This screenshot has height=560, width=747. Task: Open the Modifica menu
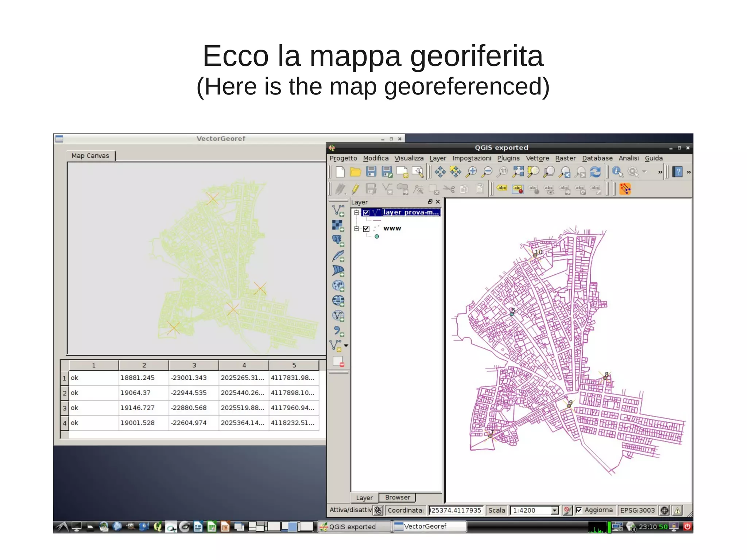coord(376,158)
